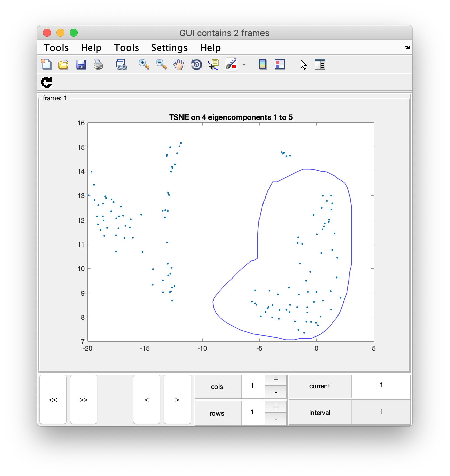Go to next frame with > button
Image resolution: width=450 pixels, height=476 pixels.
(177, 399)
